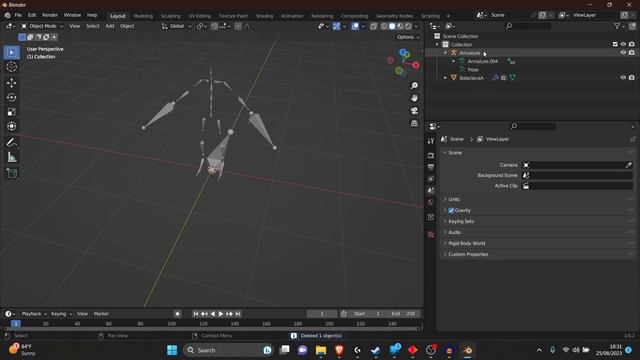Switch to the Modeling workspace tab

click(x=143, y=16)
